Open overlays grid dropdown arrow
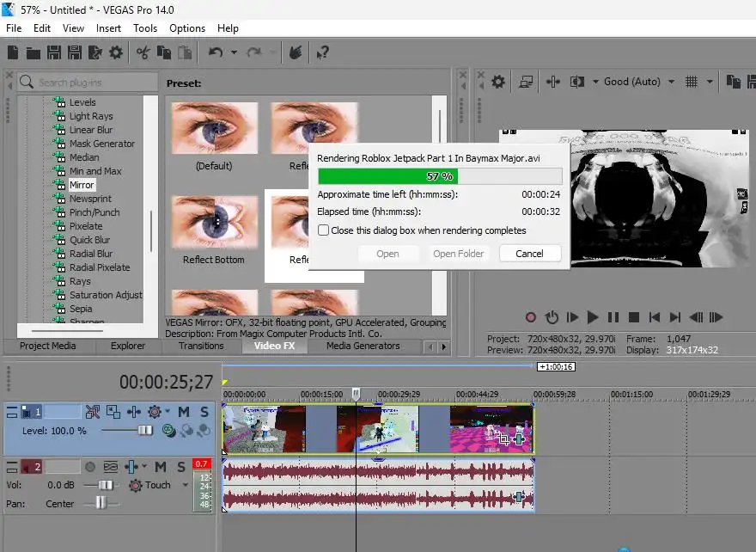 click(x=710, y=82)
